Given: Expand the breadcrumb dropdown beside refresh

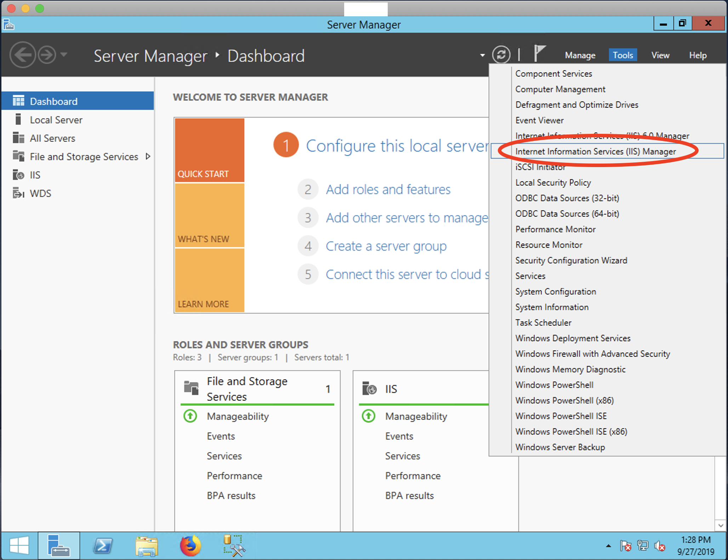Looking at the screenshot, I should [482, 55].
